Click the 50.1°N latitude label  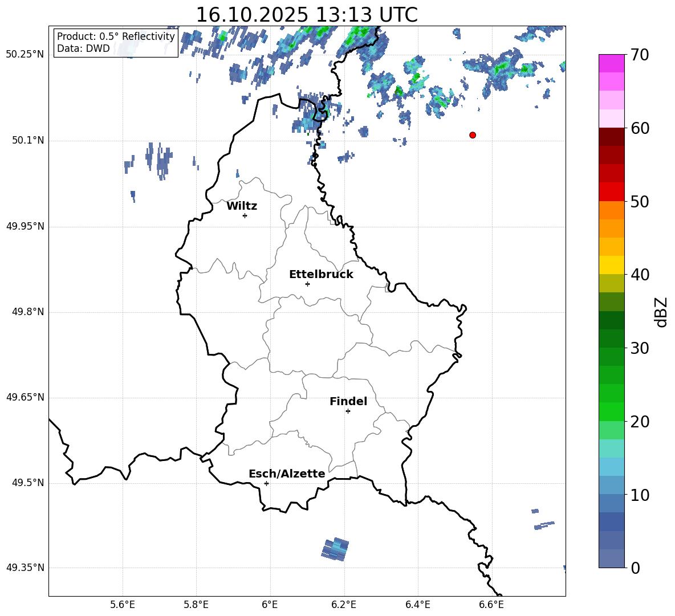(28, 140)
